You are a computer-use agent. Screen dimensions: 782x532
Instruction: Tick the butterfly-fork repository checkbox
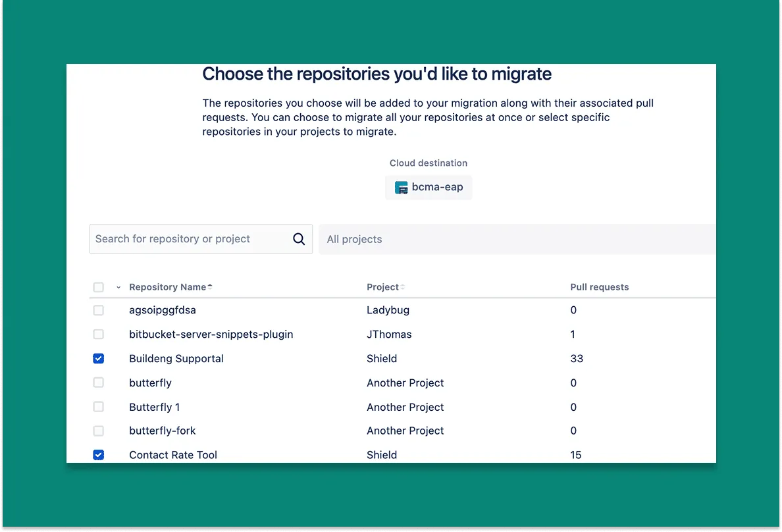[99, 431]
